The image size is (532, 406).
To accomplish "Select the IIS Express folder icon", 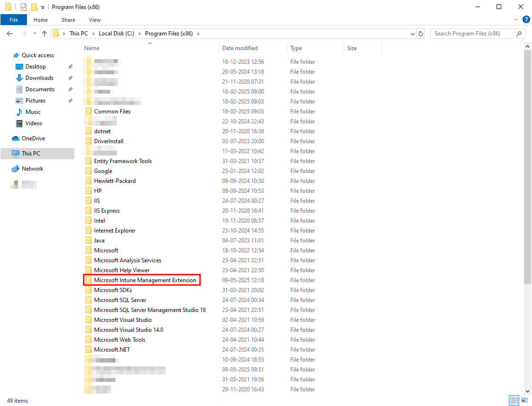I will [x=88, y=211].
